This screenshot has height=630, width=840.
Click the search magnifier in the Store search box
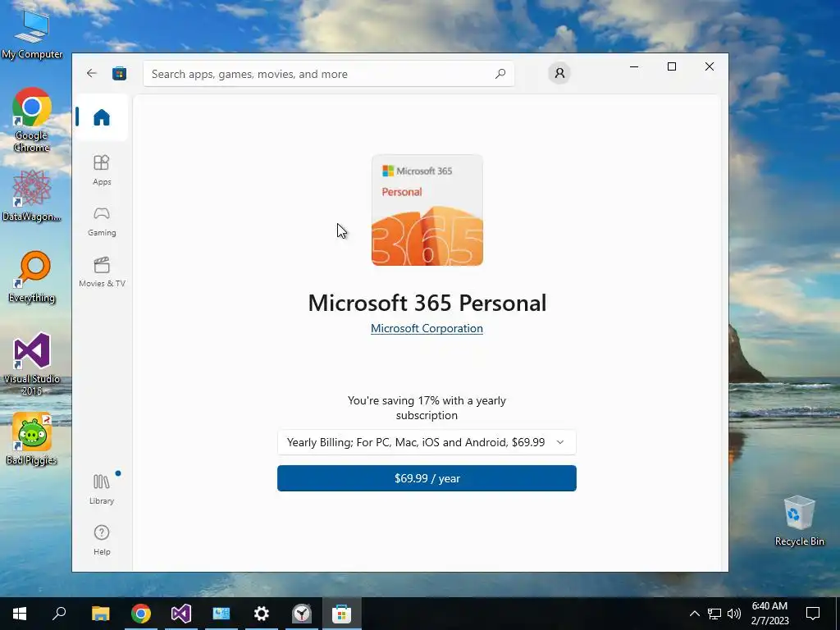coord(500,73)
